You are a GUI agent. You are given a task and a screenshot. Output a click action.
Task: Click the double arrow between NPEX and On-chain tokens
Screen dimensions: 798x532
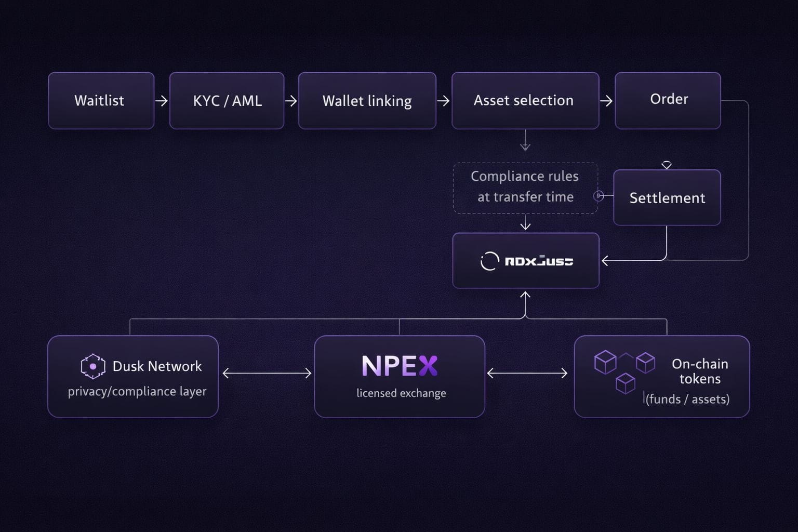(x=527, y=373)
